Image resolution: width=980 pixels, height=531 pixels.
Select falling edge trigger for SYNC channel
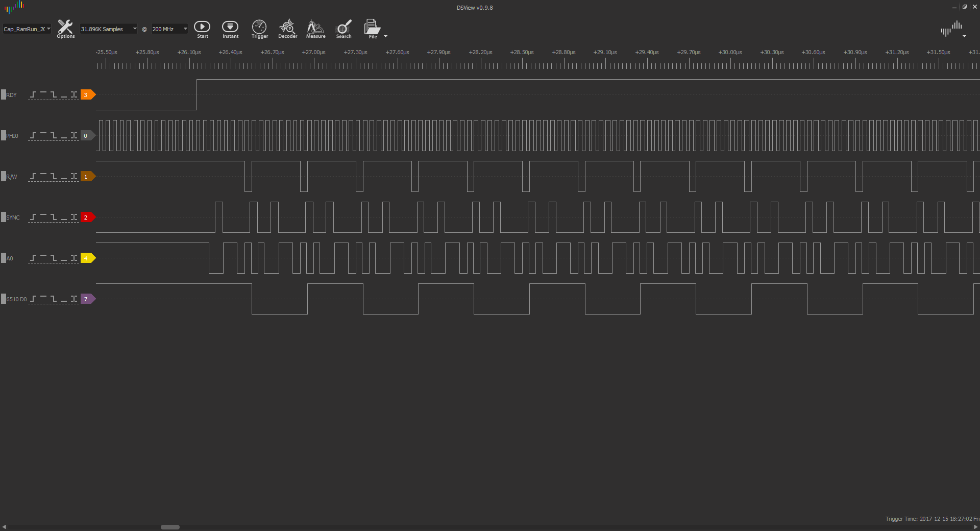[54, 217]
